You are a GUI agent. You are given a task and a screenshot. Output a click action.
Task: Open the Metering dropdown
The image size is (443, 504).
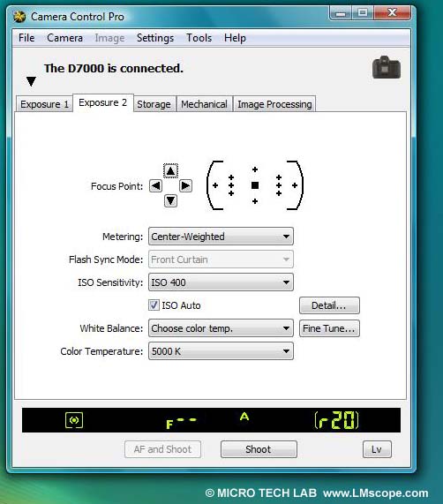point(221,237)
